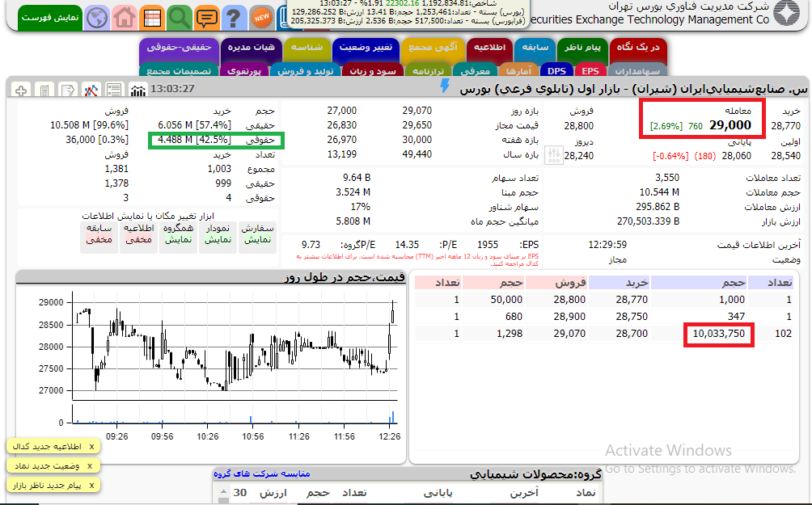Click the group title 'گروه:محصولات شیمیایی'

536,474
